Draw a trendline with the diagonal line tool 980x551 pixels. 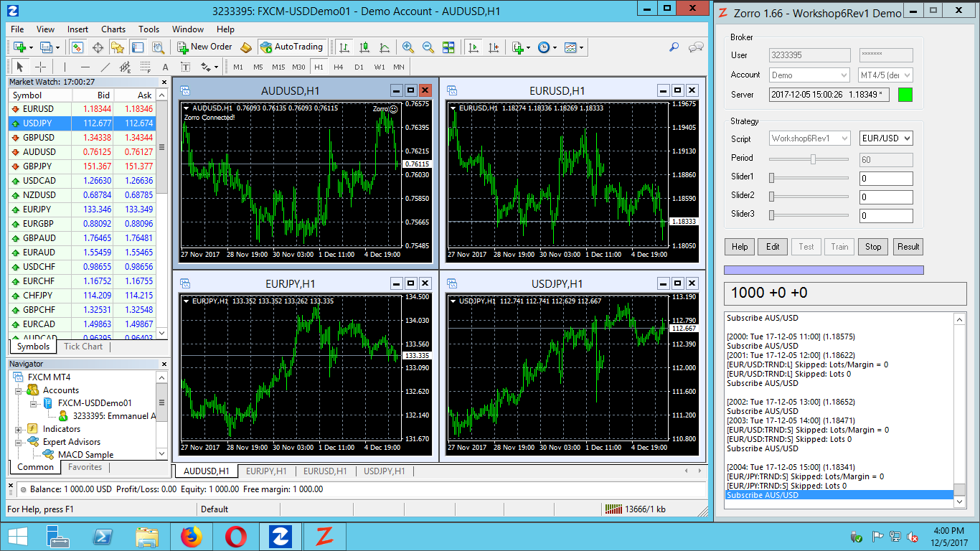(105, 67)
